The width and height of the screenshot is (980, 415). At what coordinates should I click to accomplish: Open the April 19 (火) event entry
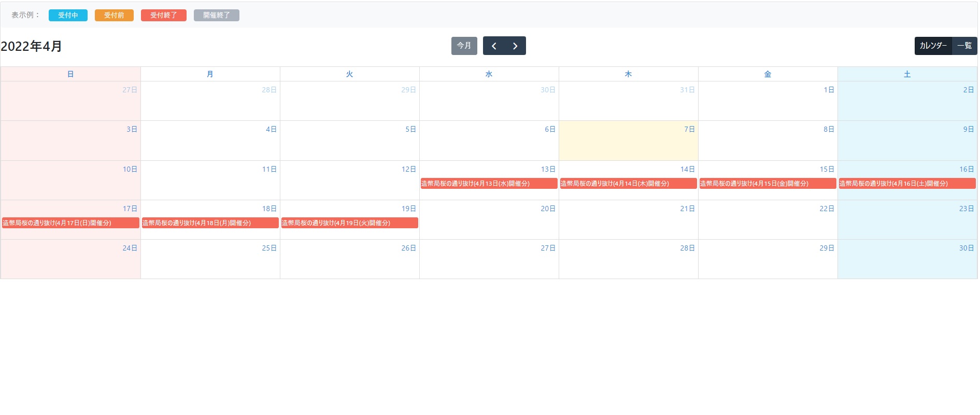pyautogui.click(x=349, y=223)
